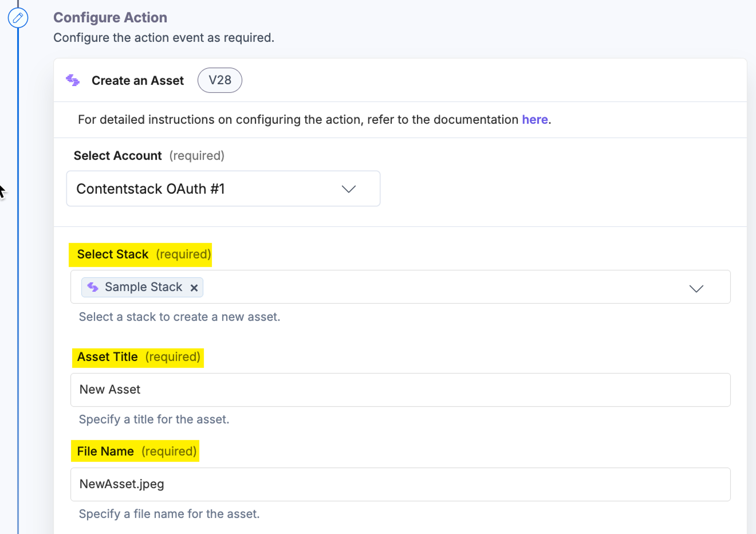Open the Contentstack OAuth #1 account dropdown
756x534 pixels.
click(223, 189)
